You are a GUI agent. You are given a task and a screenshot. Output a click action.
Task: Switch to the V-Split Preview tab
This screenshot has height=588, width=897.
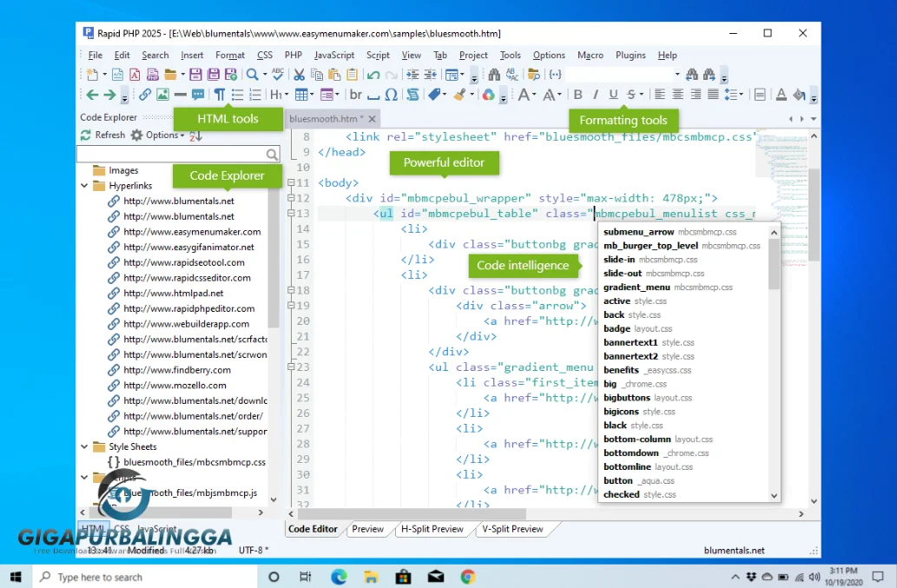(x=512, y=529)
